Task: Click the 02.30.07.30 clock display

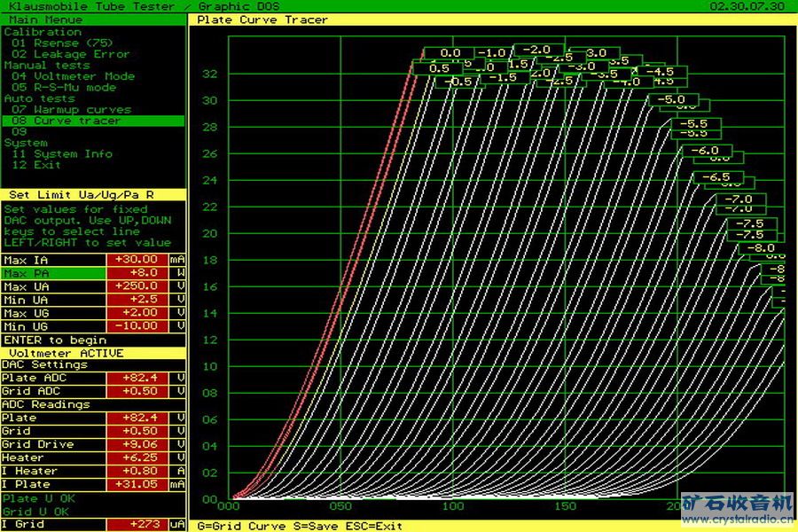Action: [747, 6]
